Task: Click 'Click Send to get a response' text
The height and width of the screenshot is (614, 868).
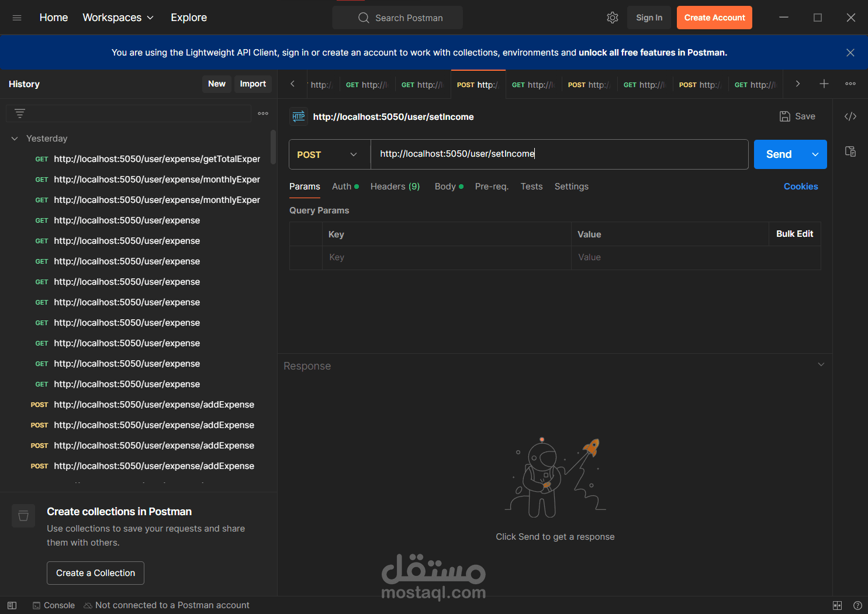Action: [555, 537]
